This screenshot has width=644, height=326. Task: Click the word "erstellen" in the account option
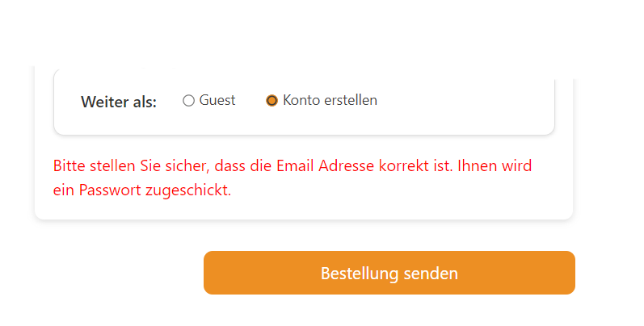coord(349,100)
